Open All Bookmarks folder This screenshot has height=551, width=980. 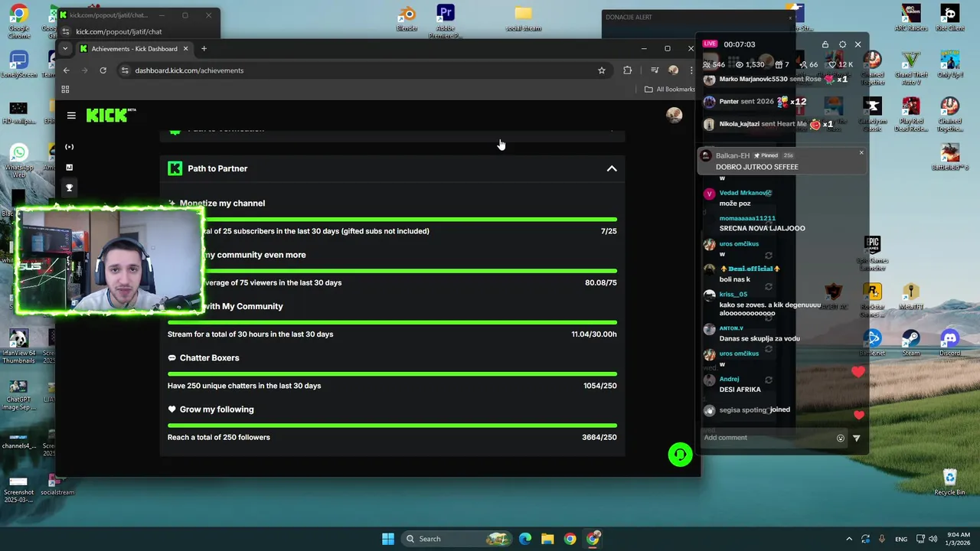[670, 90]
